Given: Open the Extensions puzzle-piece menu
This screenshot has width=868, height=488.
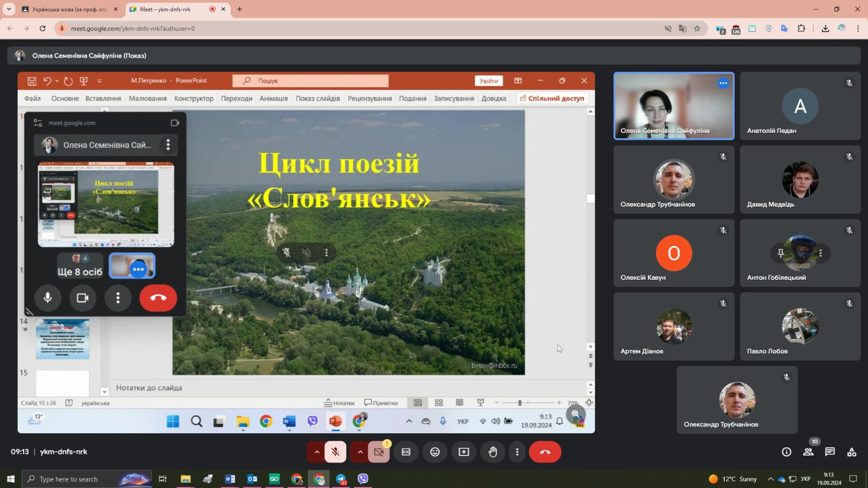Looking at the screenshot, I should [801, 28].
